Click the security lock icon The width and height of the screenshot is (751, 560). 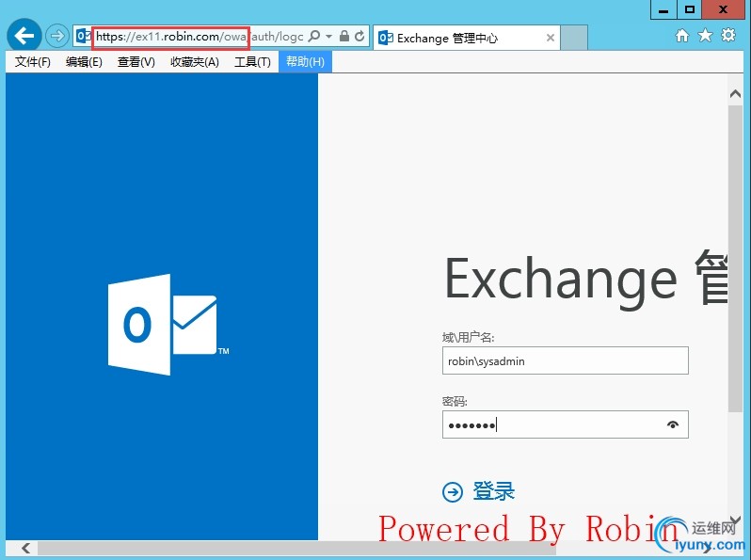coord(344,36)
